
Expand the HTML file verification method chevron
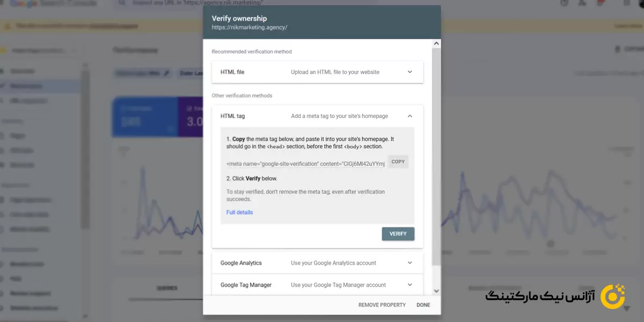(x=409, y=72)
